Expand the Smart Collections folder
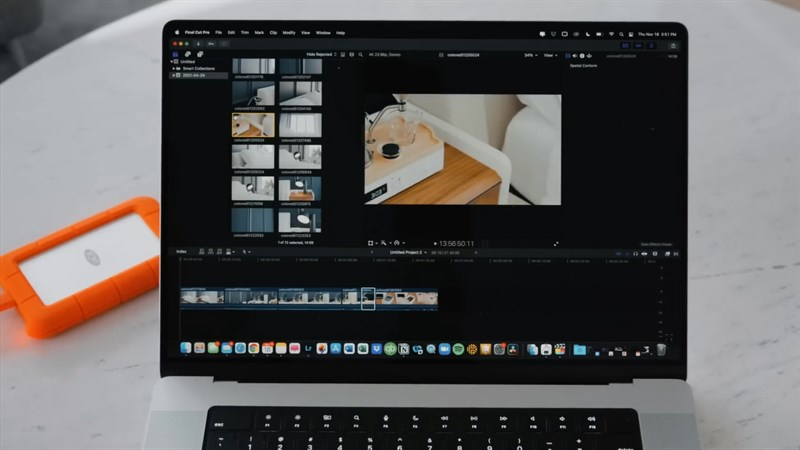This screenshot has width=800, height=450. [x=173, y=68]
